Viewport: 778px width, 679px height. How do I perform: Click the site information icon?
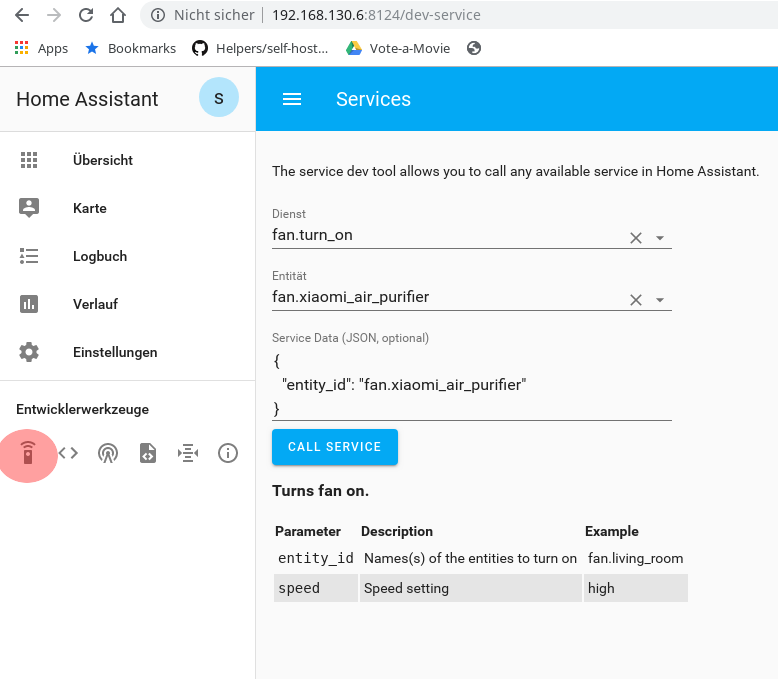(158, 15)
